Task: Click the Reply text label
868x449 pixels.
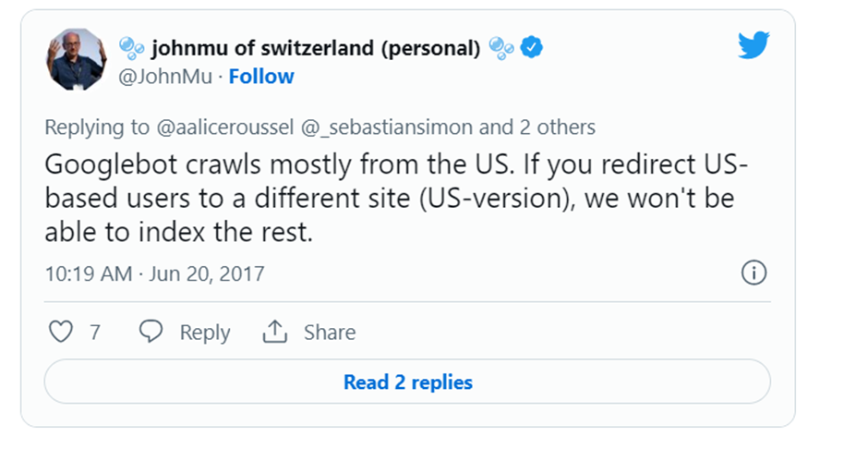Action: (205, 333)
